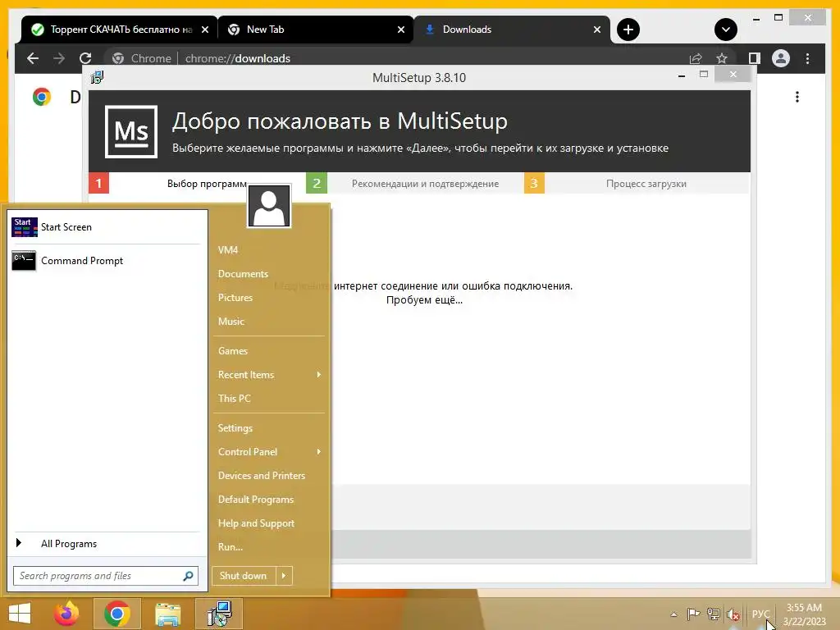Open the Chrome three-dot menu
840x630 pixels.
[x=807, y=58]
